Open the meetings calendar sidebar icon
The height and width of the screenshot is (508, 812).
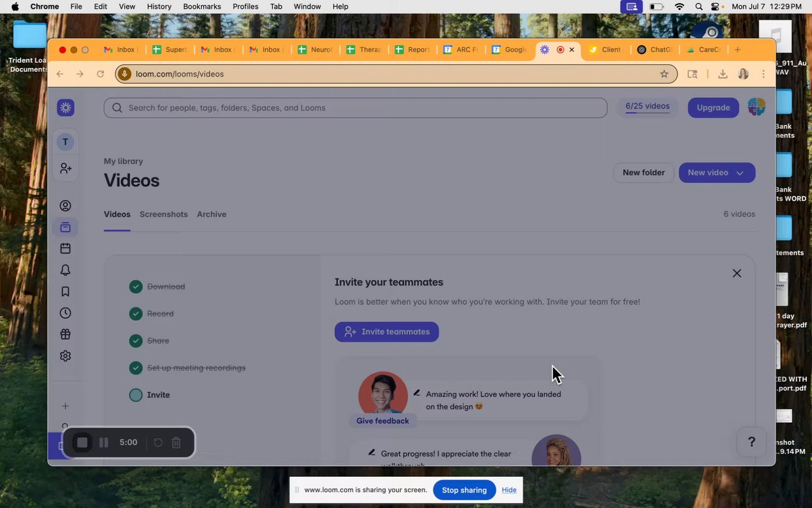click(x=65, y=248)
